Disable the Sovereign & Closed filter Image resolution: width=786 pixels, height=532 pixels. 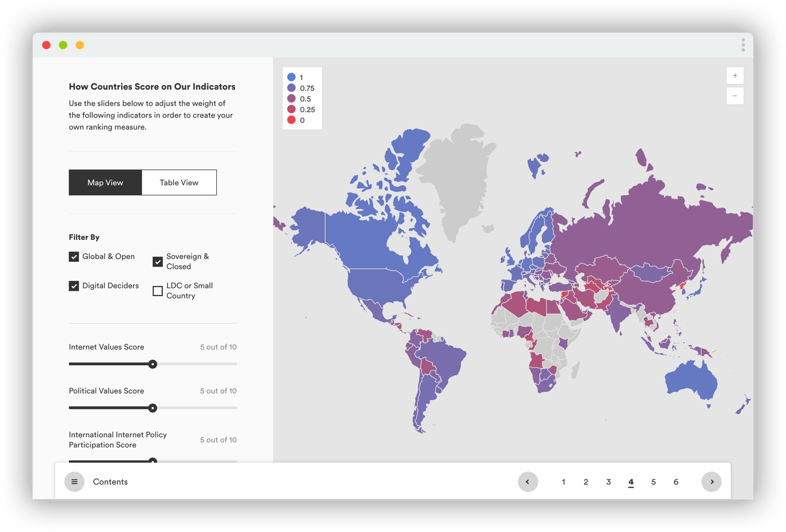coord(158,261)
